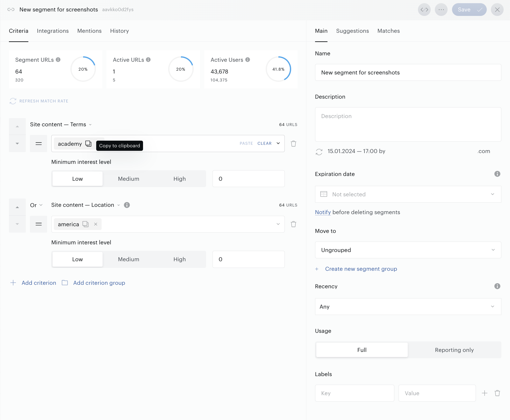
Task: Open the Notify link
Action: (323, 212)
